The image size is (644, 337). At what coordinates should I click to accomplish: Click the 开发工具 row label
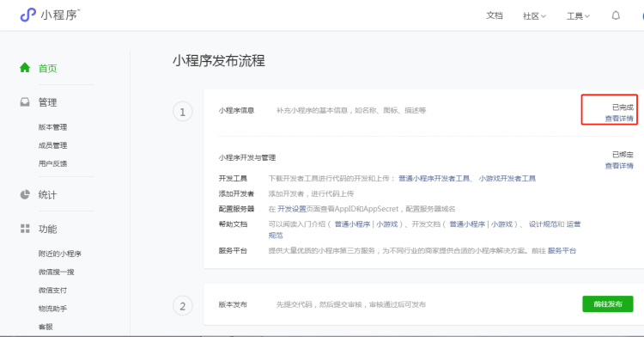pyautogui.click(x=233, y=178)
